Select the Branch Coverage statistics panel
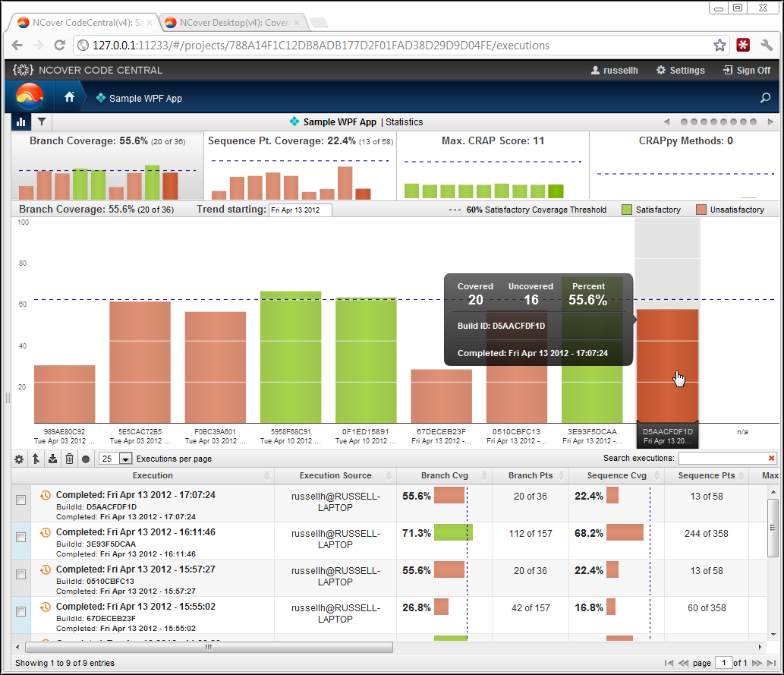Image resolution: width=784 pixels, height=675 pixels. tap(108, 166)
